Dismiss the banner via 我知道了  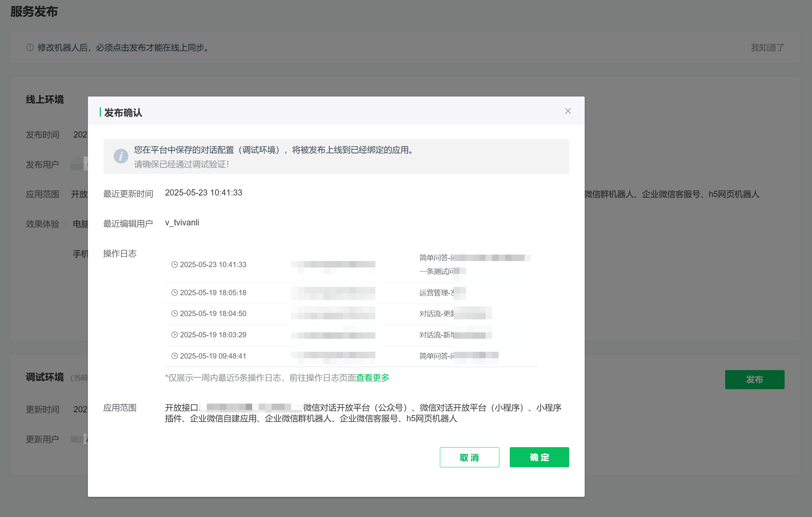(767, 48)
